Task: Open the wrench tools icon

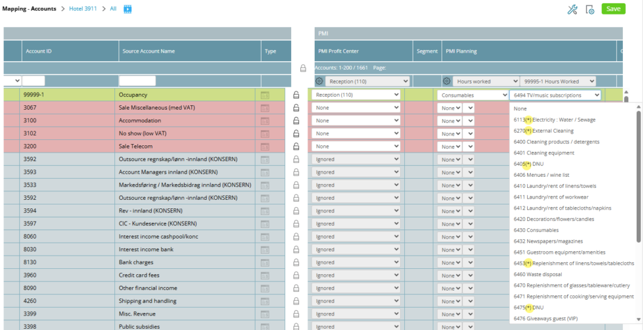Action: [x=572, y=10]
